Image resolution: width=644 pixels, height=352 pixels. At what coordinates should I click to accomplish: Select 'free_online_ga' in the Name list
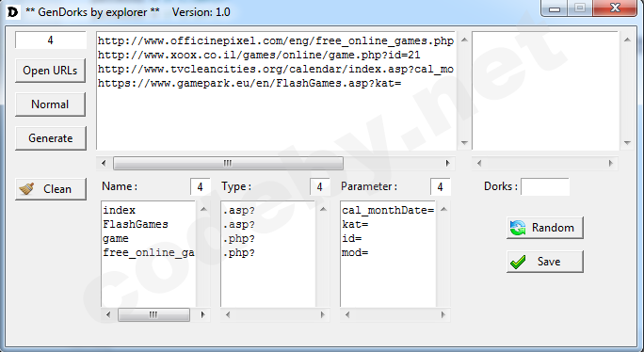click(149, 252)
